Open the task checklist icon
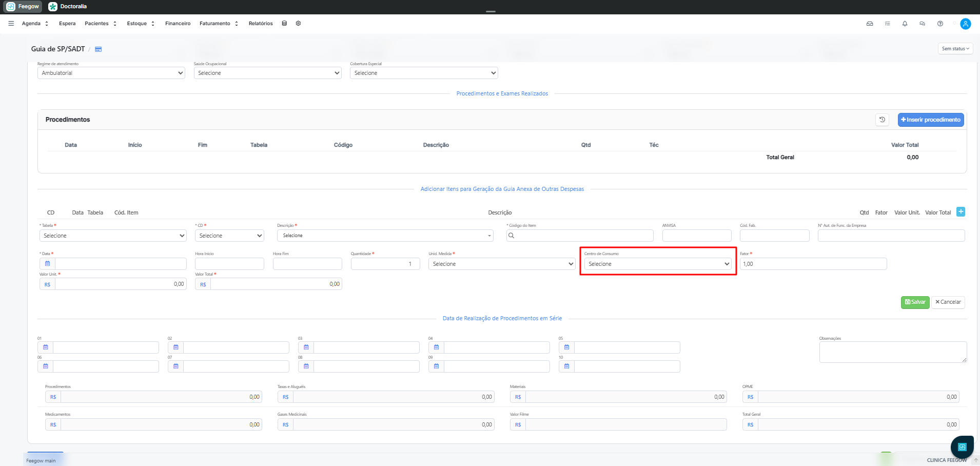The height and width of the screenshot is (466, 980). click(888, 24)
